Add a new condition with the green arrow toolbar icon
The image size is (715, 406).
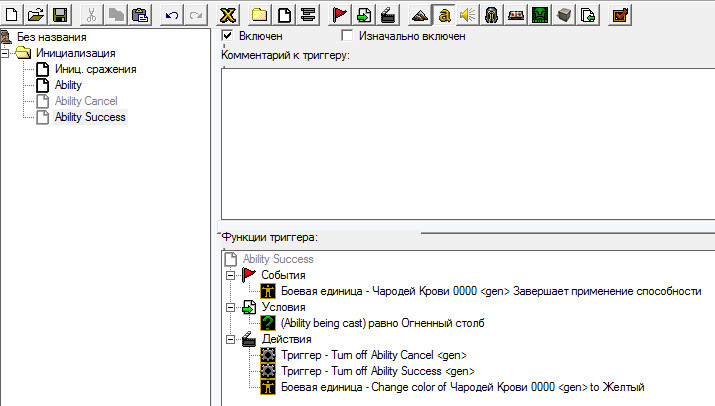(364, 15)
